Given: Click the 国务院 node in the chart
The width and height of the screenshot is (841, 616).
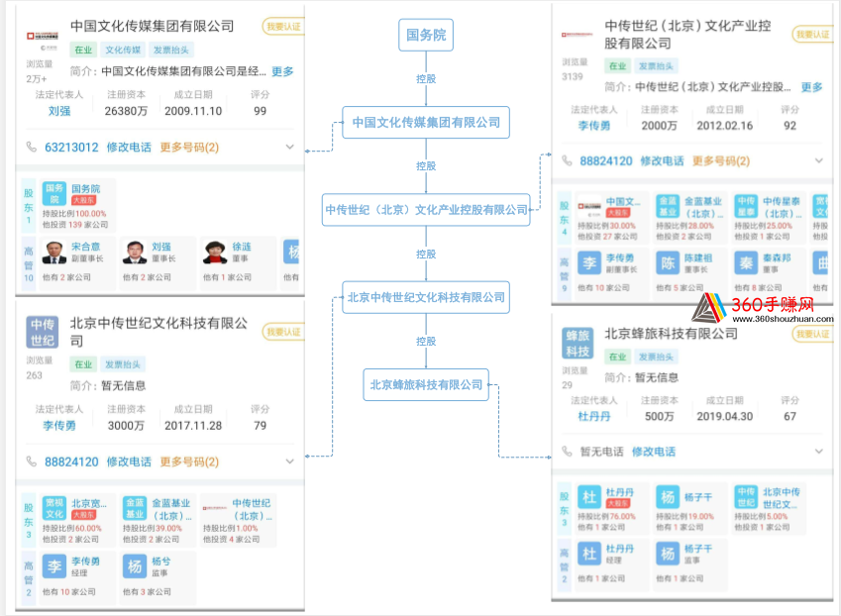Looking at the screenshot, I should [x=426, y=36].
